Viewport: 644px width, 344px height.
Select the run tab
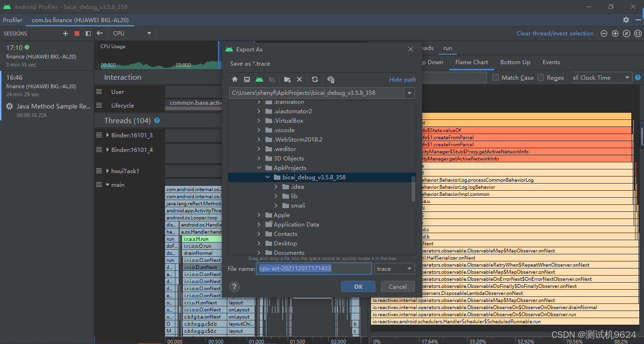click(x=447, y=48)
